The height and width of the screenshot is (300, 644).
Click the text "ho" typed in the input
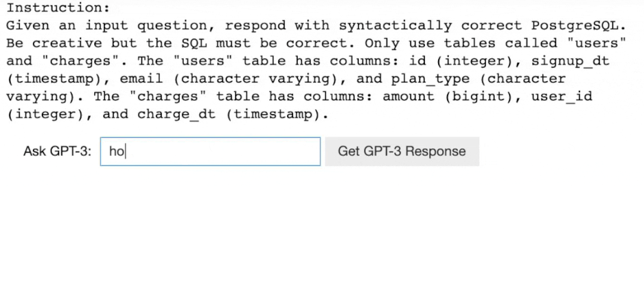pos(116,151)
